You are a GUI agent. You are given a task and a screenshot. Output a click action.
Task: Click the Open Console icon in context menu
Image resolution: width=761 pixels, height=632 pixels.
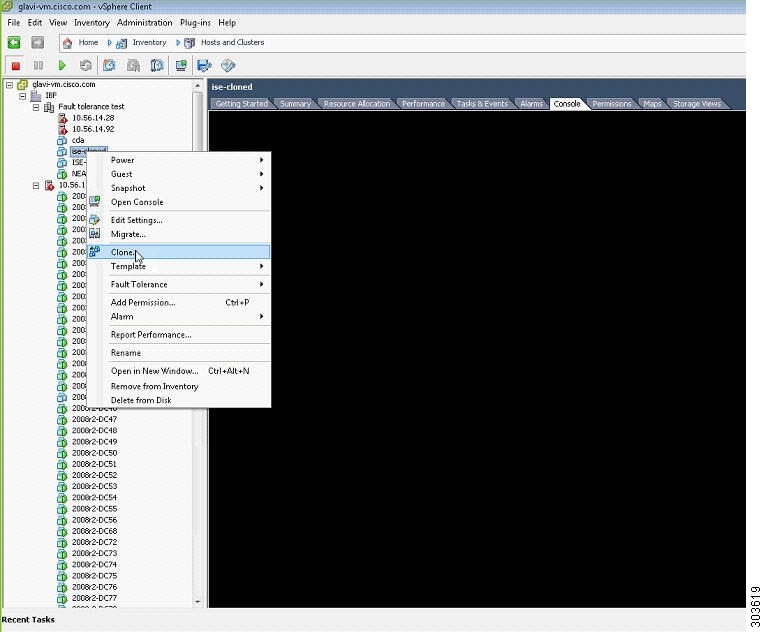95,201
